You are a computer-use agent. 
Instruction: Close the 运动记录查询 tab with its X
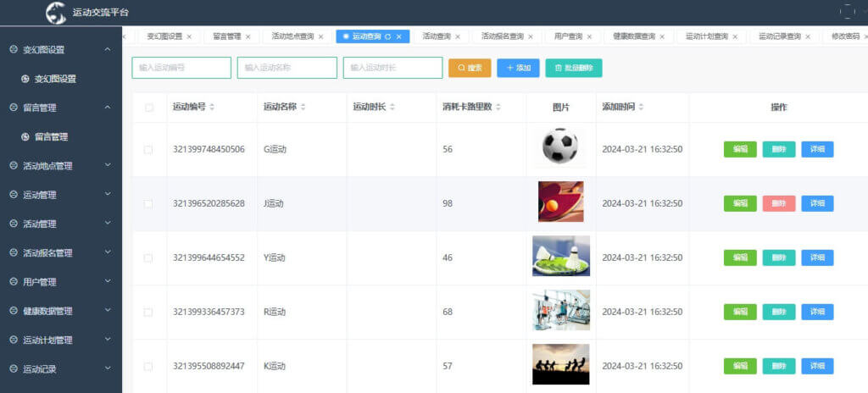click(x=808, y=36)
